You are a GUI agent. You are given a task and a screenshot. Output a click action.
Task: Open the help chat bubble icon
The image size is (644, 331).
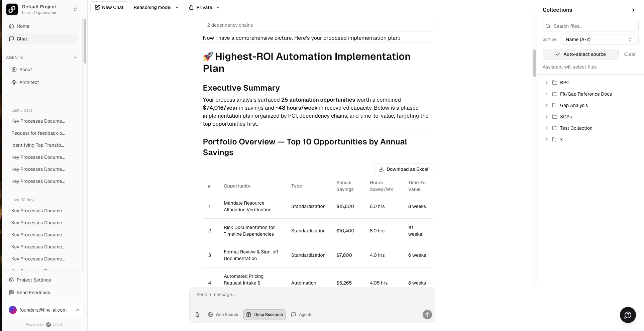point(628,315)
